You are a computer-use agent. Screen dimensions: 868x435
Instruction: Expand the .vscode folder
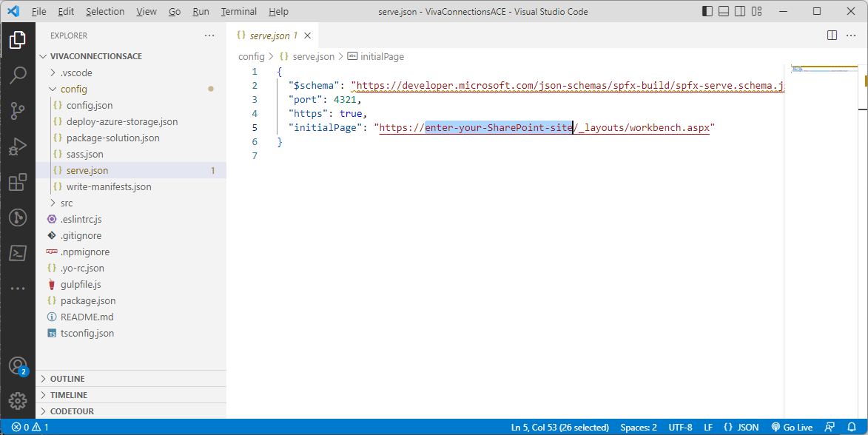click(x=75, y=72)
